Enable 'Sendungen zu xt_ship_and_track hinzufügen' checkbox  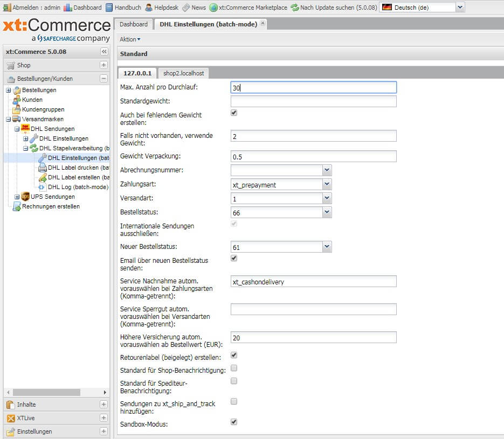[x=234, y=401]
